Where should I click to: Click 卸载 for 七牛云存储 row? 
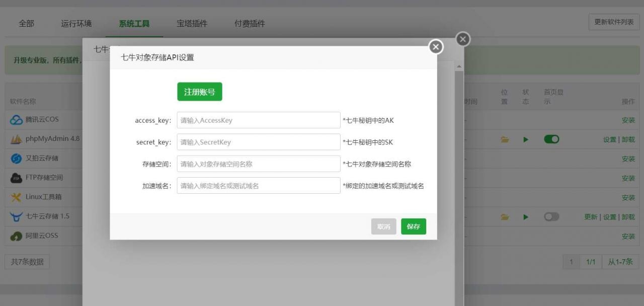pyautogui.click(x=628, y=217)
